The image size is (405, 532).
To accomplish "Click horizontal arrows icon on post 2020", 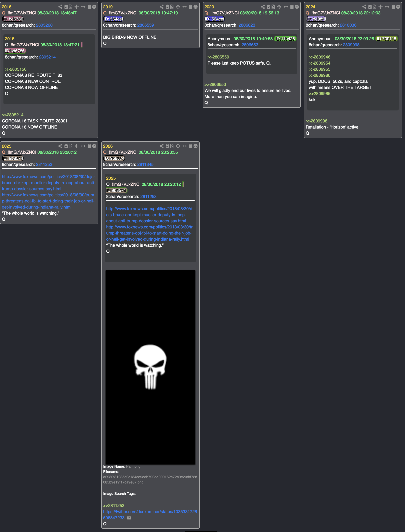I will point(286,7).
